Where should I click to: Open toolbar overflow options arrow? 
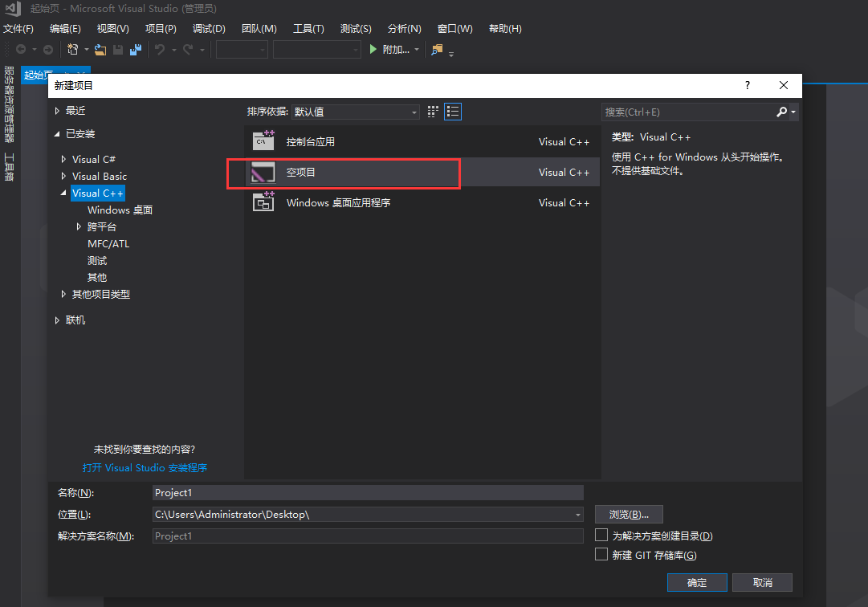coord(451,55)
